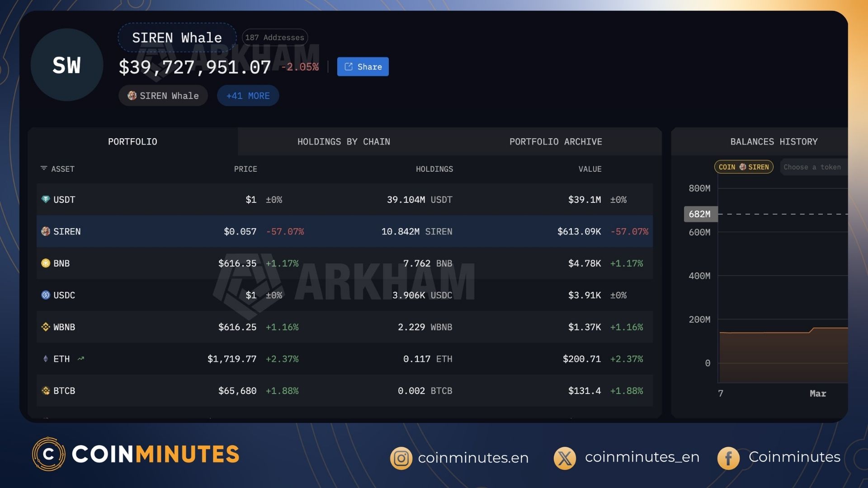Click the SIREN asset name

(x=67, y=231)
